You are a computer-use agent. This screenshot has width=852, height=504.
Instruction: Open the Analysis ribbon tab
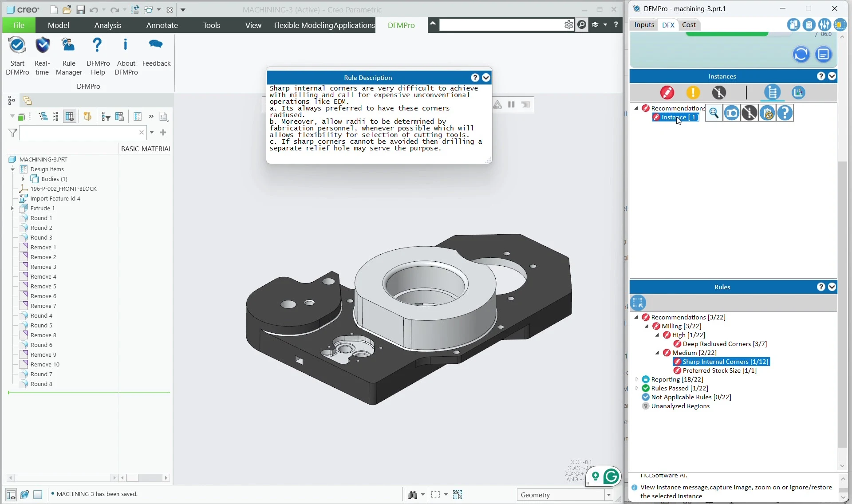point(107,25)
